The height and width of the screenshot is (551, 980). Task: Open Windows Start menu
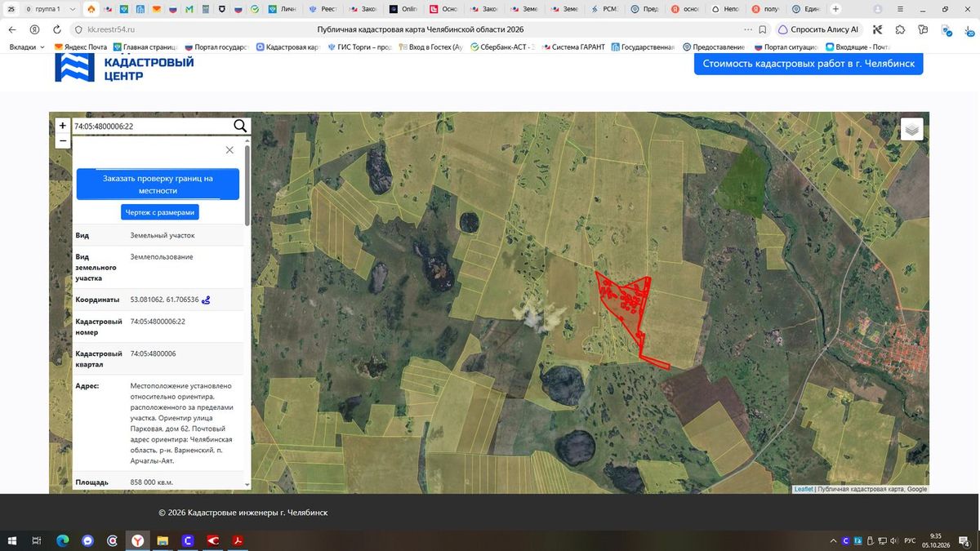pos(12,540)
